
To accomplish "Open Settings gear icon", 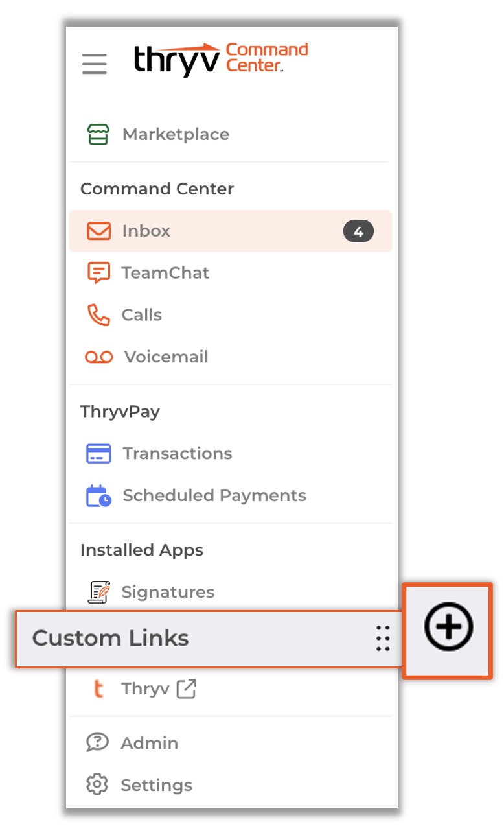I will coord(97,785).
